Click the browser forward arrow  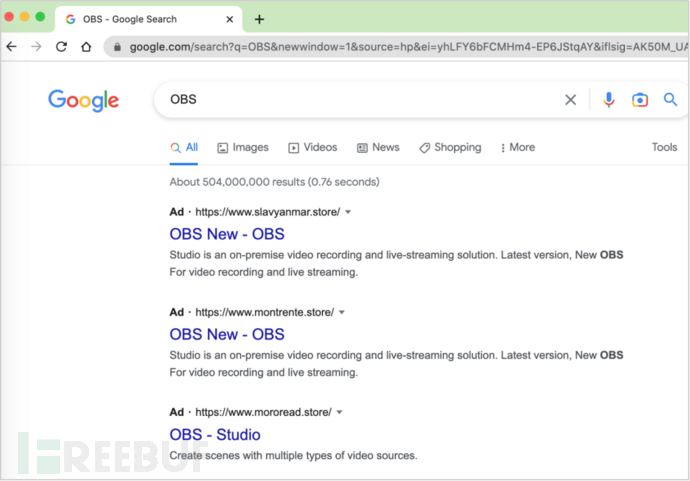(x=36, y=46)
